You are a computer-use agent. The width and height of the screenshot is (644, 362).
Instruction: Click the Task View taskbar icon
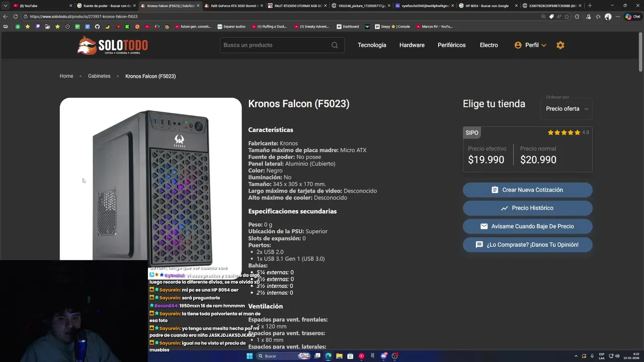(x=317, y=356)
